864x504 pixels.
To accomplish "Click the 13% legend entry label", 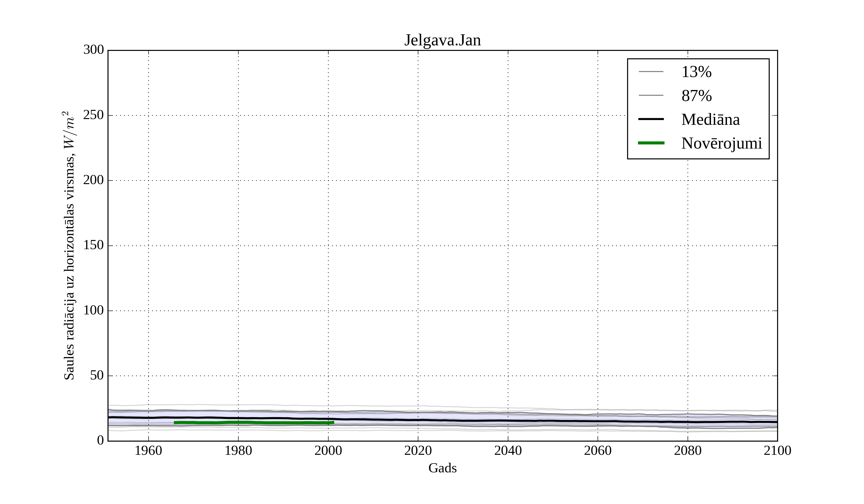I will coord(696,72).
